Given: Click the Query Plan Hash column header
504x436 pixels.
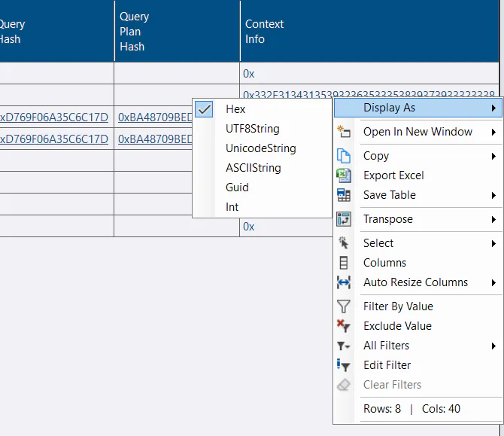Looking at the screenshot, I should coord(177,31).
